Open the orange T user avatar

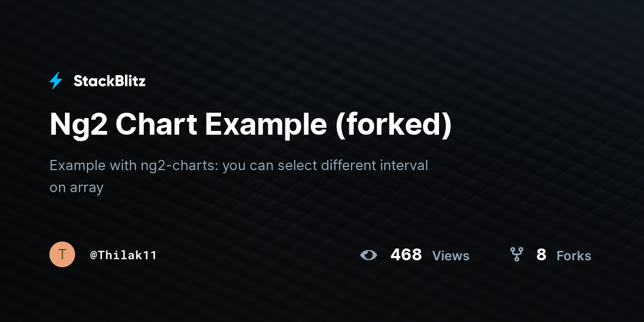62,254
